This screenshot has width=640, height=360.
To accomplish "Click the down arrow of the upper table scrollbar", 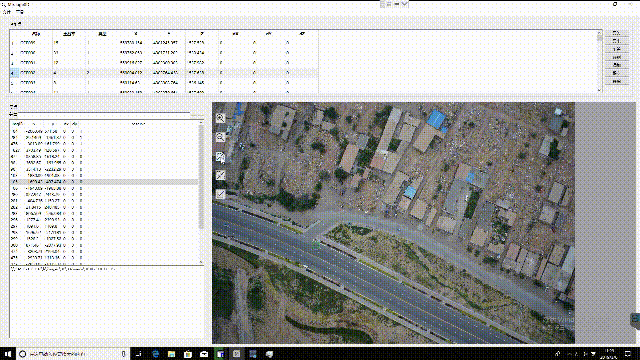I will click(600, 90).
